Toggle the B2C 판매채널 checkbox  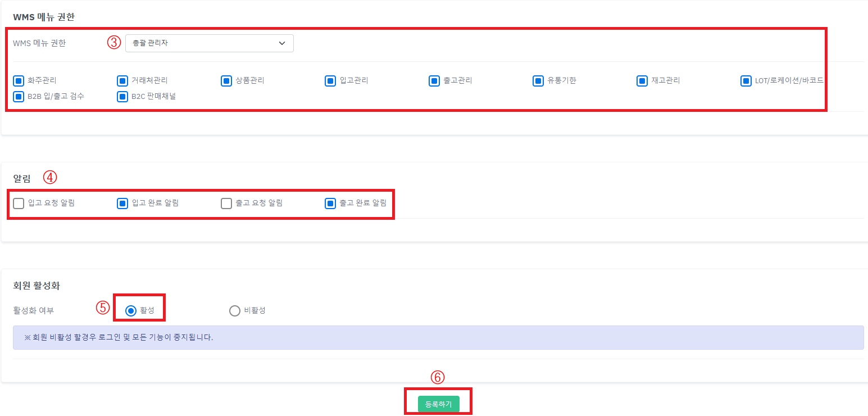(122, 97)
